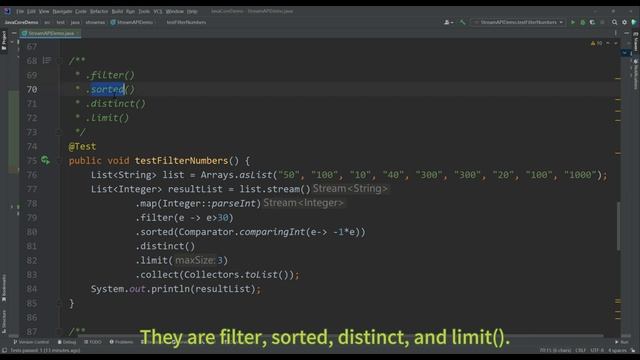Open the run configuration dropdown
The height and width of the screenshot is (360, 640).
pos(518,22)
